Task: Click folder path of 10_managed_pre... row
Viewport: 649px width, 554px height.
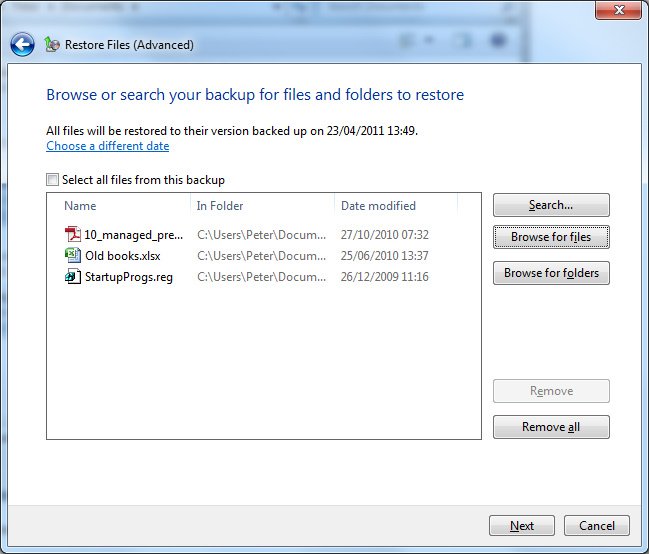Action: coord(262,235)
